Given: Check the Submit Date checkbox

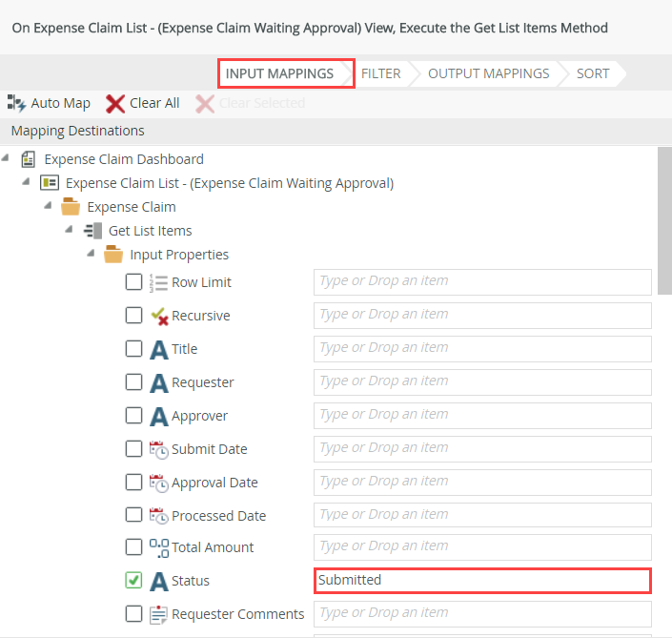Looking at the screenshot, I should (x=133, y=449).
